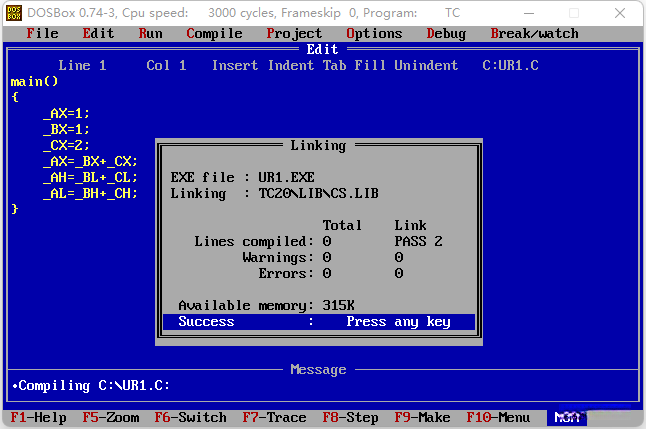Open the Debug menu

point(446,33)
